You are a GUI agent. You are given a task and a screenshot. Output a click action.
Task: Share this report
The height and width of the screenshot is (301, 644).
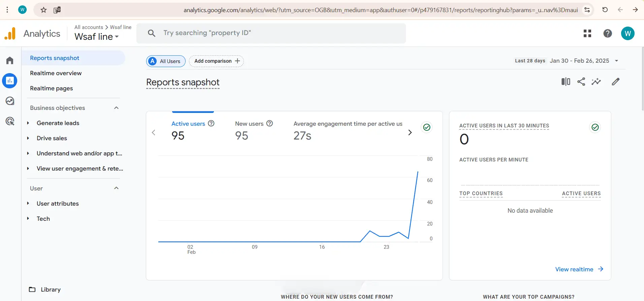tap(581, 82)
